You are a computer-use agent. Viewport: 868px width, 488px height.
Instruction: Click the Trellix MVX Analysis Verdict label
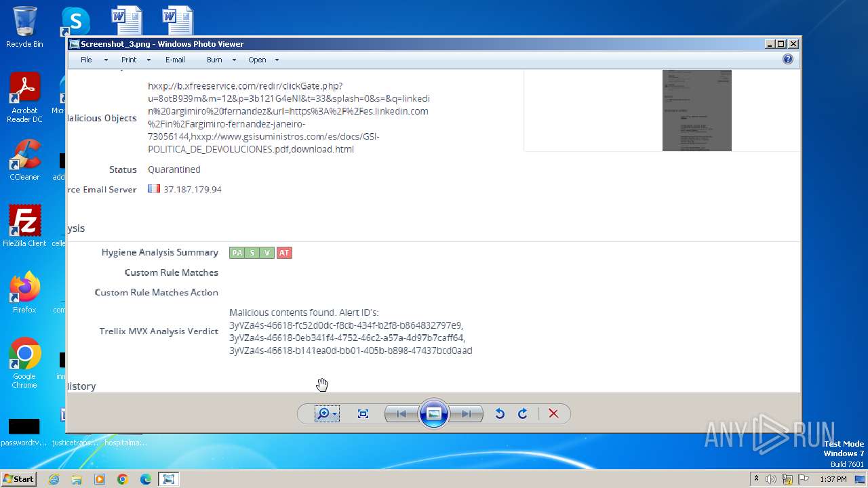coord(159,331)
